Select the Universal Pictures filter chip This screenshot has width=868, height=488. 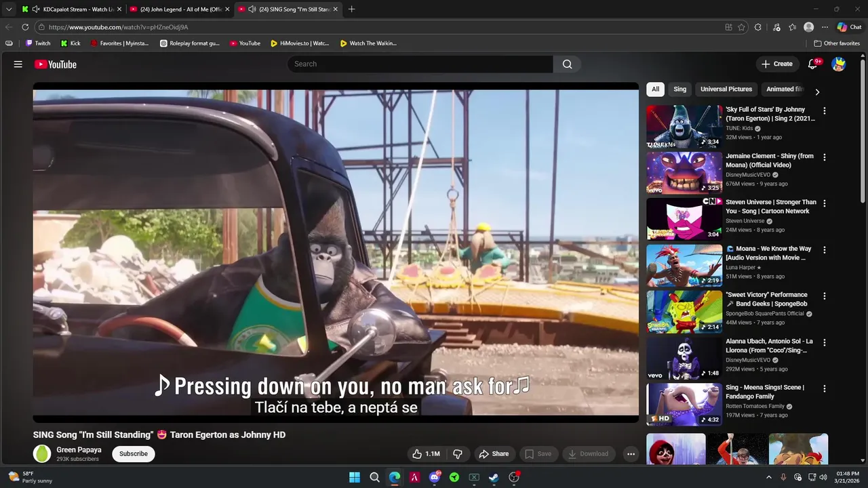coord(726,89)
